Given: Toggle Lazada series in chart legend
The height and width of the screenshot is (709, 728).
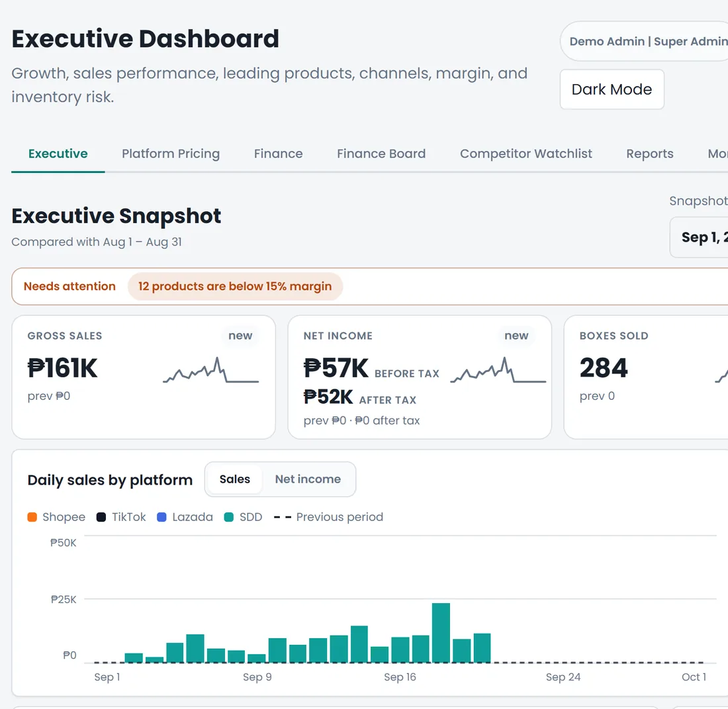Looking at the screenshot, I should [x=185, y=517].
